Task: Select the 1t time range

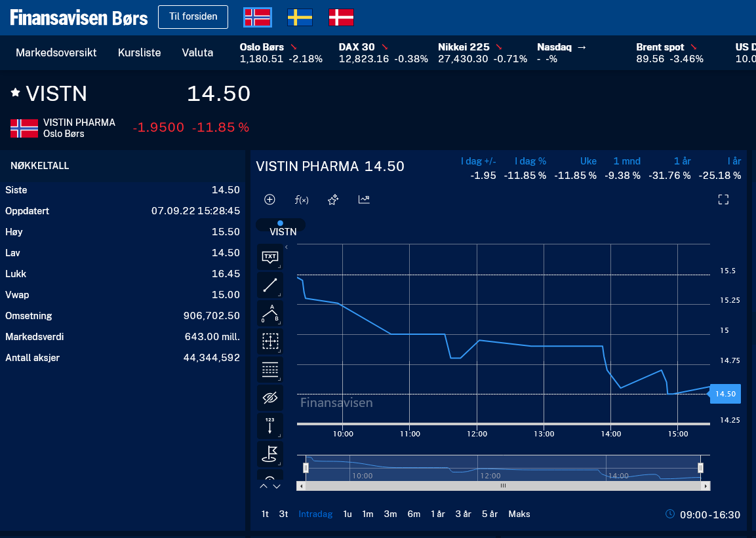Action: 265,514
